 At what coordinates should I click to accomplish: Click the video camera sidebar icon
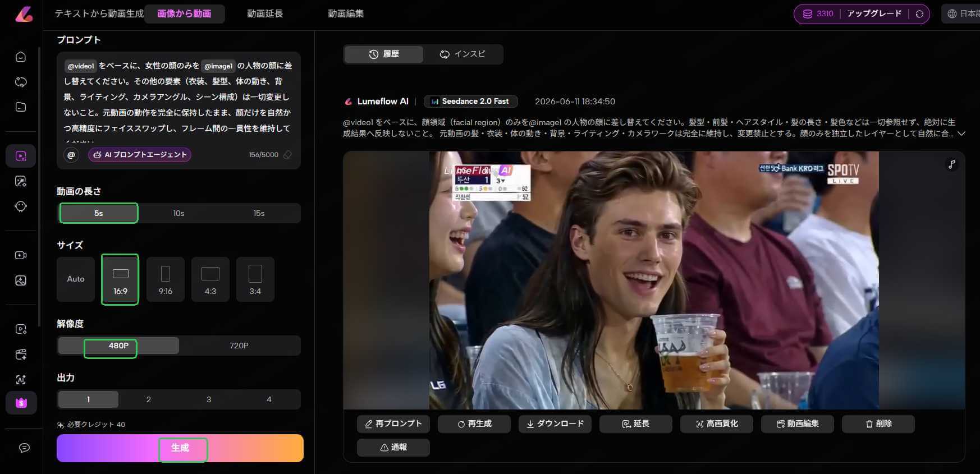point(21,255)
